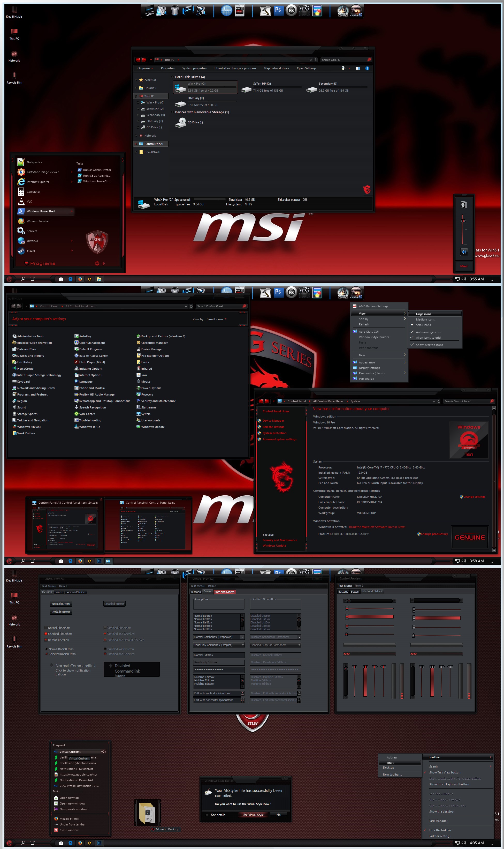Click System properties in the explorer toolbar
This screenshot has height=849, width=504.
tap(194, 68)
